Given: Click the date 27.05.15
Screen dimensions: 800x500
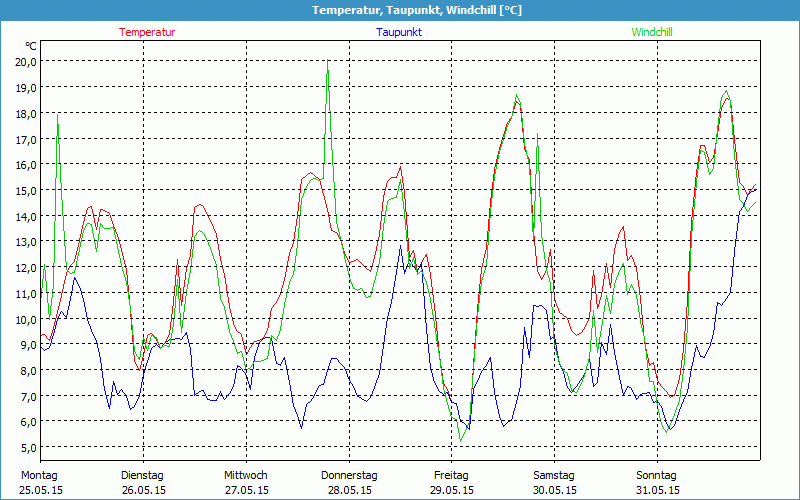Looking at the screenshot, I should (x=247, y=490).
